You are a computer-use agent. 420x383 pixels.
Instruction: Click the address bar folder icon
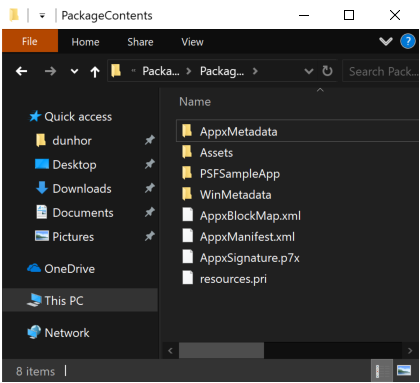coord(116,71)
